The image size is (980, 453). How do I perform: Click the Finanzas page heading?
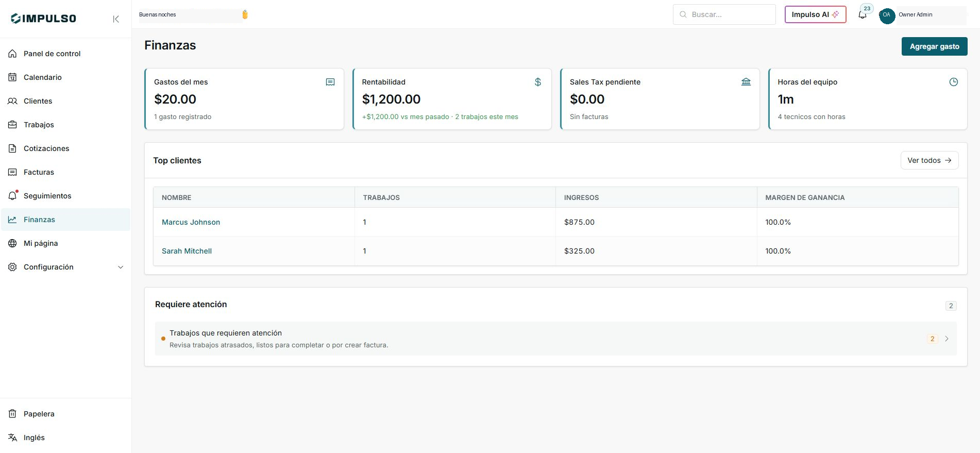point(170,45)
